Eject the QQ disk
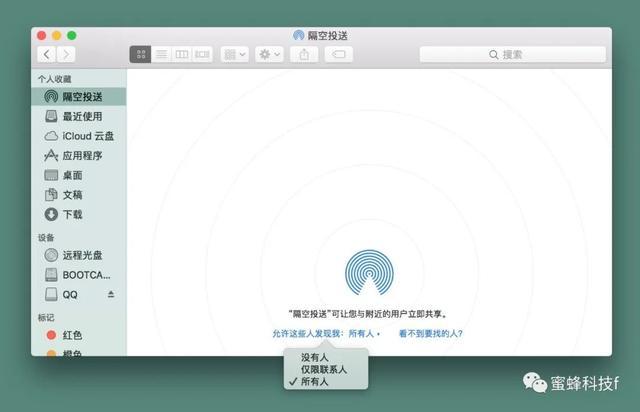 click(x=111, y=294)
